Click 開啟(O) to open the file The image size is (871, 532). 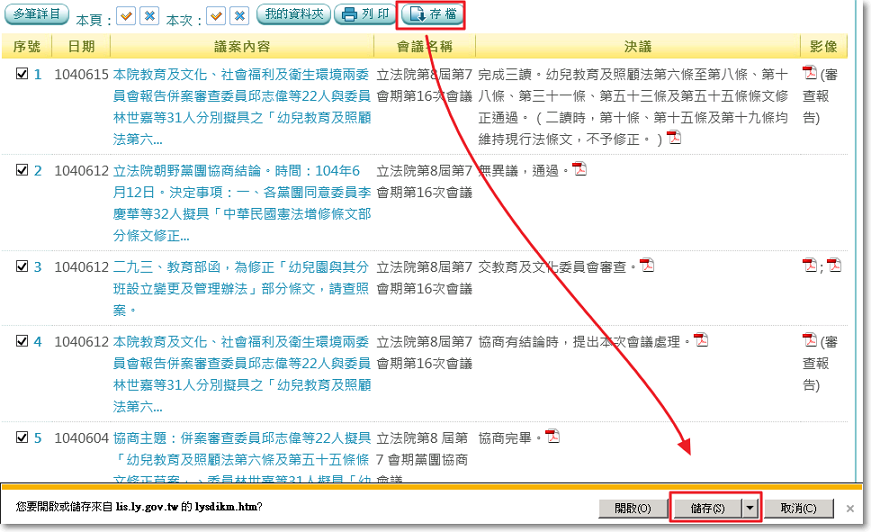pos(632,508)
